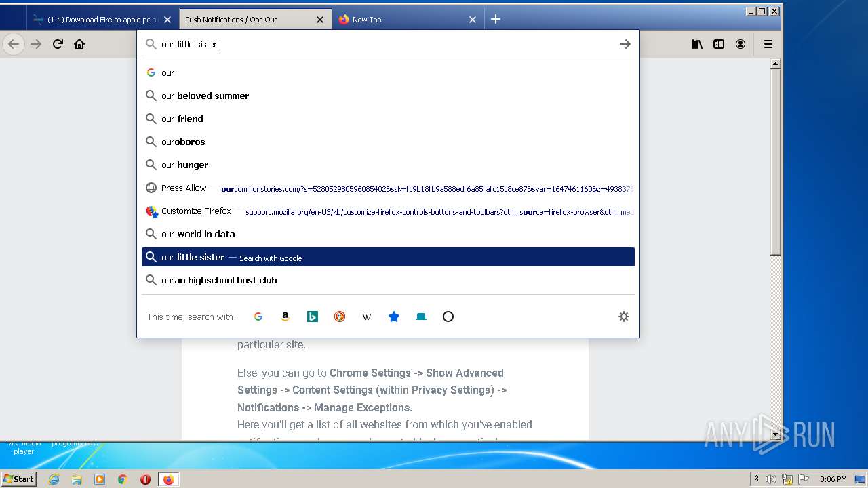Image resolution: width=868 pixels, height=488 pixels.
Task: Select suggestion 'our world in data'
Action: click(388, 234)
